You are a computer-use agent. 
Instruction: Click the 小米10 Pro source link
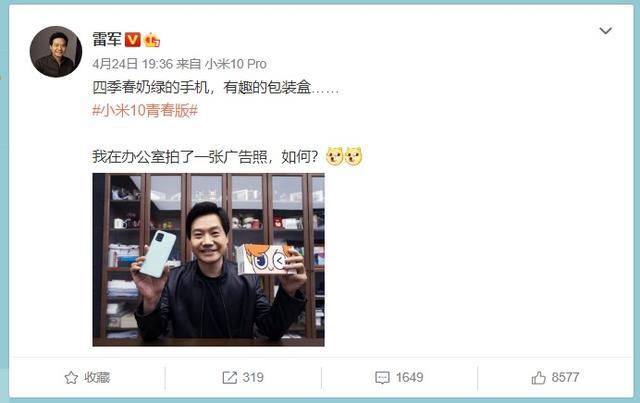point(236,64)
